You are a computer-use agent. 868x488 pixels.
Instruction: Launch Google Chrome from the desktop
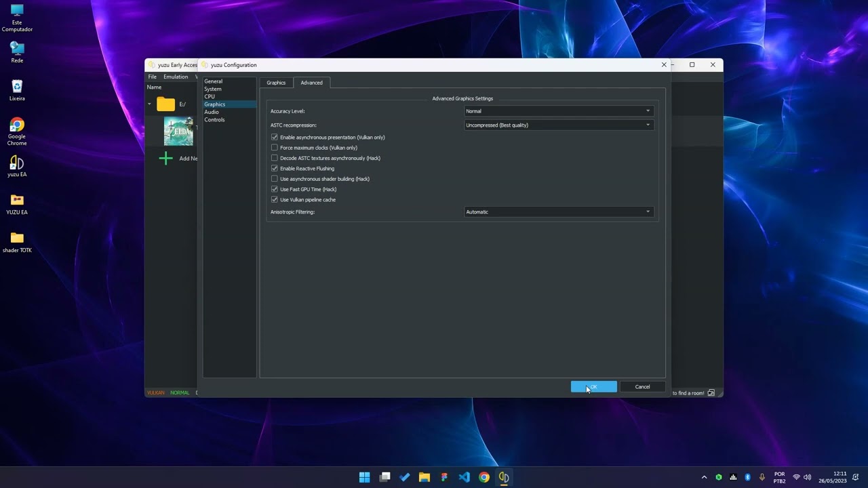[x=17, y=131]
